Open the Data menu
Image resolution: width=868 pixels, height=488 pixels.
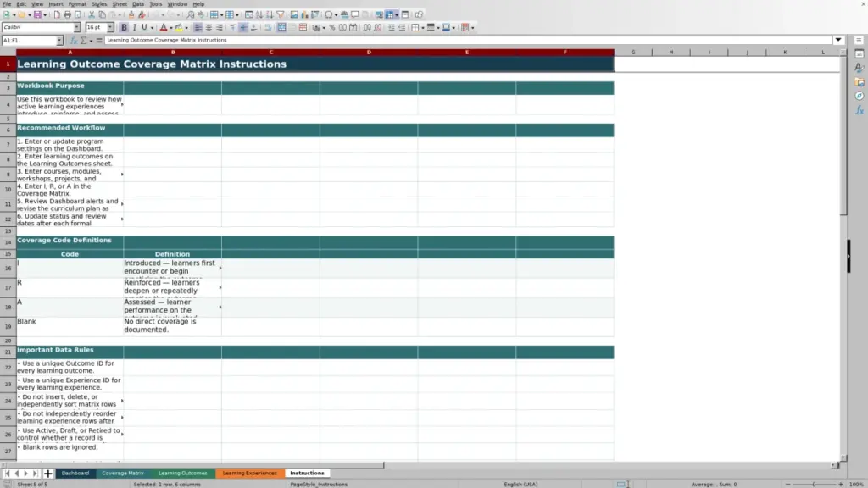(138, 4)
